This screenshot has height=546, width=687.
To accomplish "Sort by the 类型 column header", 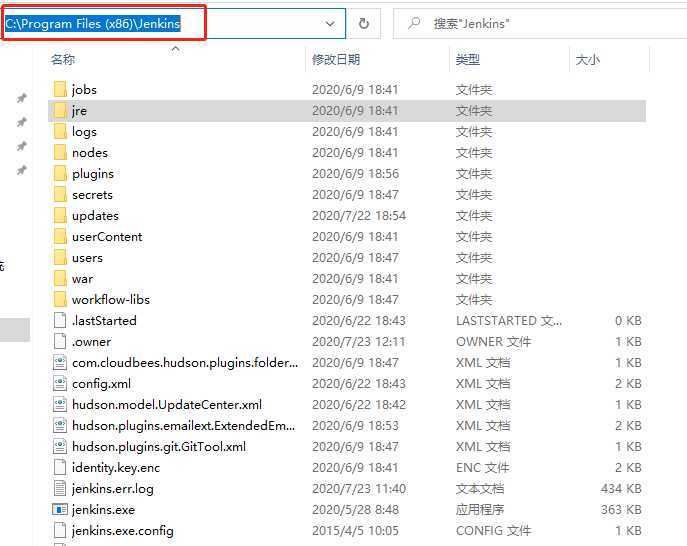I will point(467,59).
